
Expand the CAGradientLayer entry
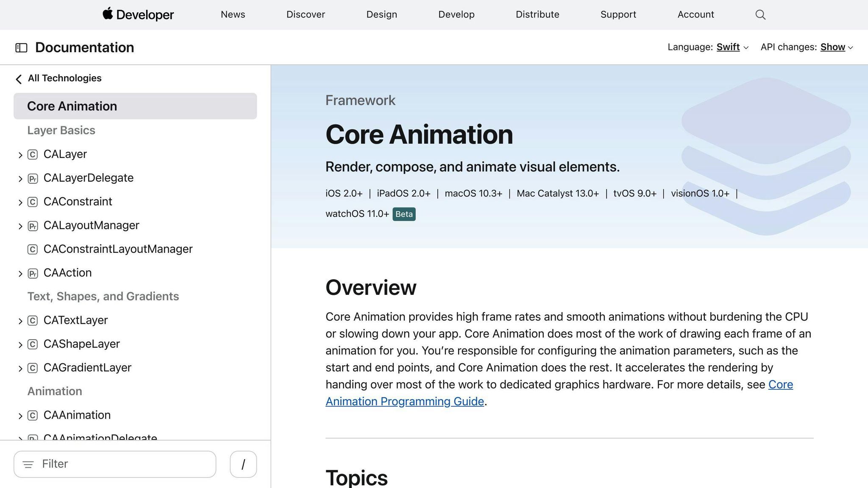point(20,368)
